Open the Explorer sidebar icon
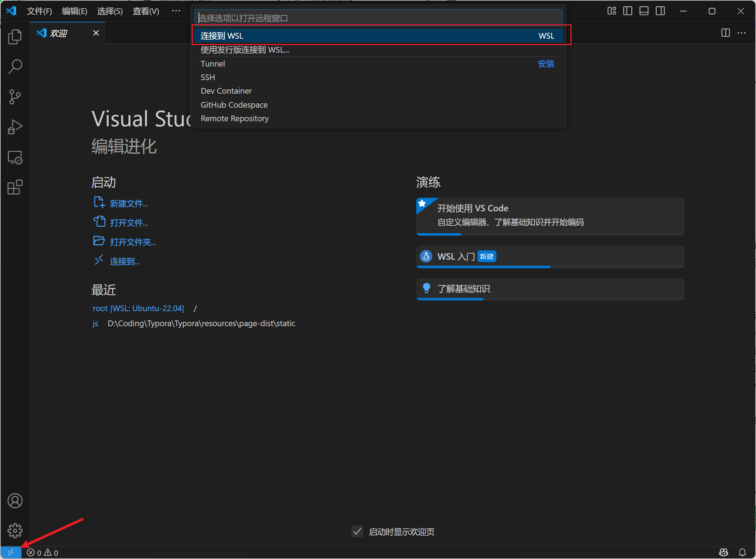The image size is (756, 559). pos(15,36)
